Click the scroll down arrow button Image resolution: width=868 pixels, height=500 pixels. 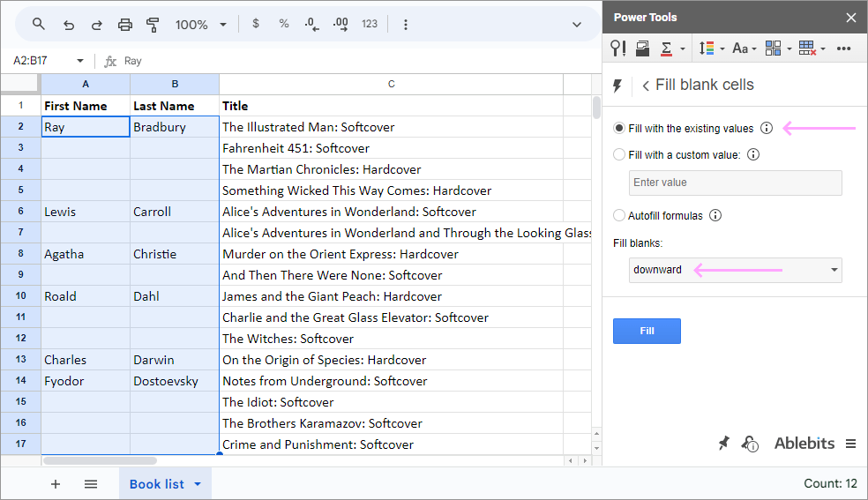596,449
